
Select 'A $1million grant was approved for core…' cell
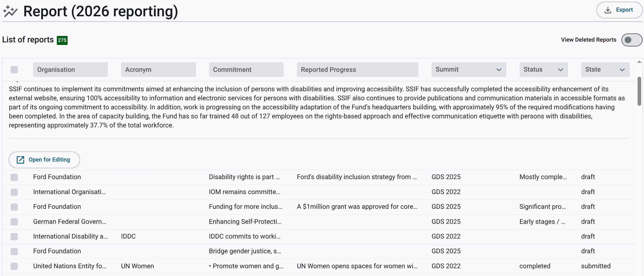pos(357,207)
